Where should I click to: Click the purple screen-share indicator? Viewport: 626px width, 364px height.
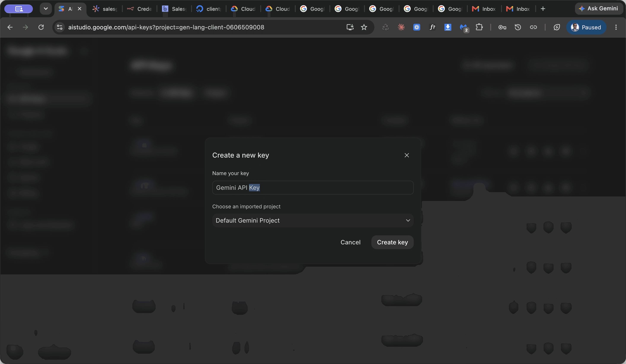pos(19,9)
